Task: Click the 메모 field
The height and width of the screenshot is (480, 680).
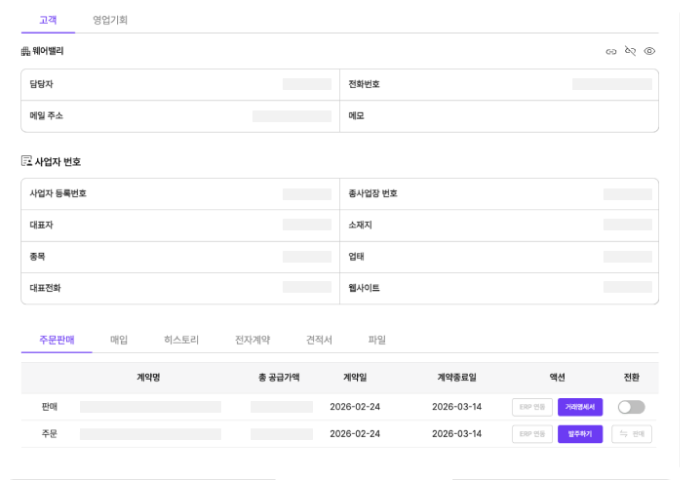Action: [x=500, y=116]
